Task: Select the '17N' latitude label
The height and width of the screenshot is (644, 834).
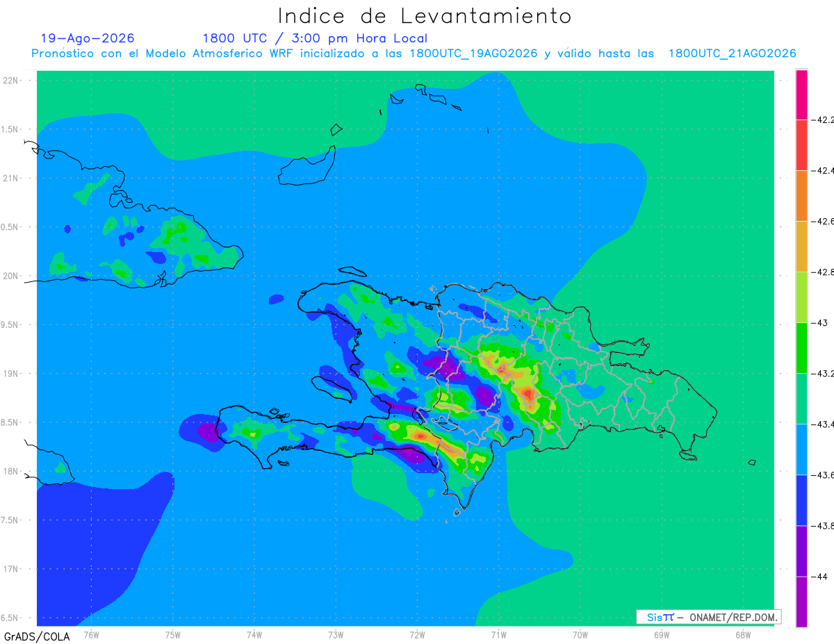Action: 12,569
